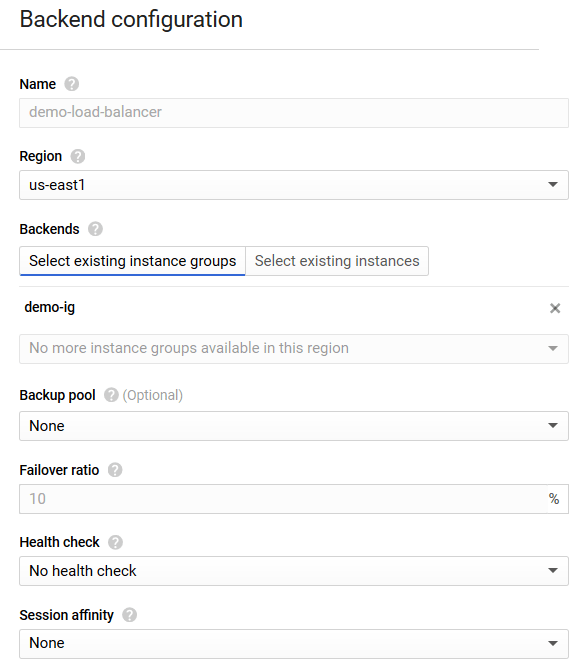Switch to Select existing instances tab

tap(337, 261)
